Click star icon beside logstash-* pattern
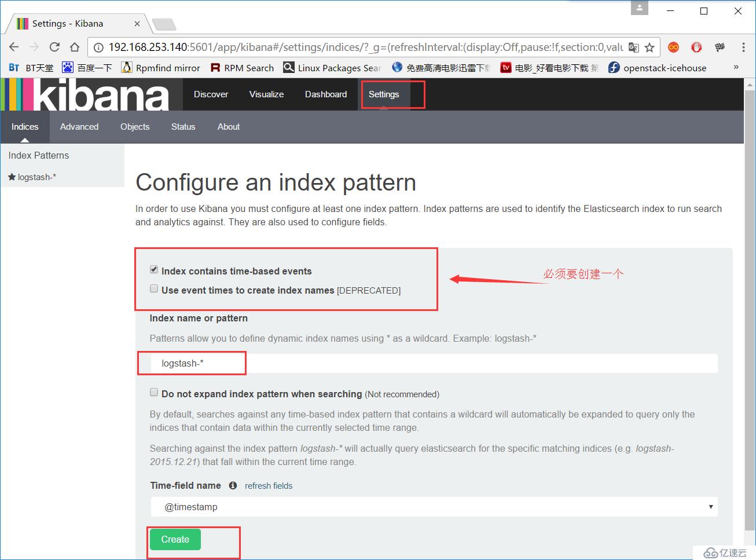 point(12,177)
